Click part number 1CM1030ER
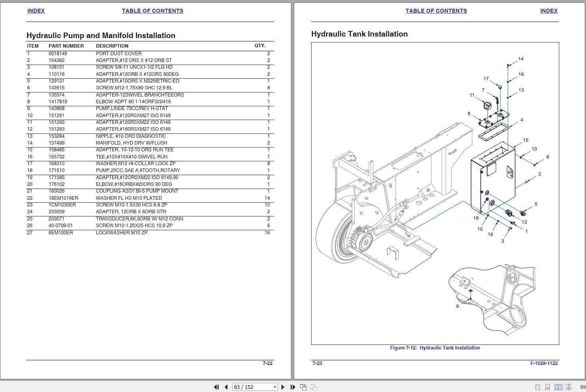The image size is (586, 392). tap(62, 205)
